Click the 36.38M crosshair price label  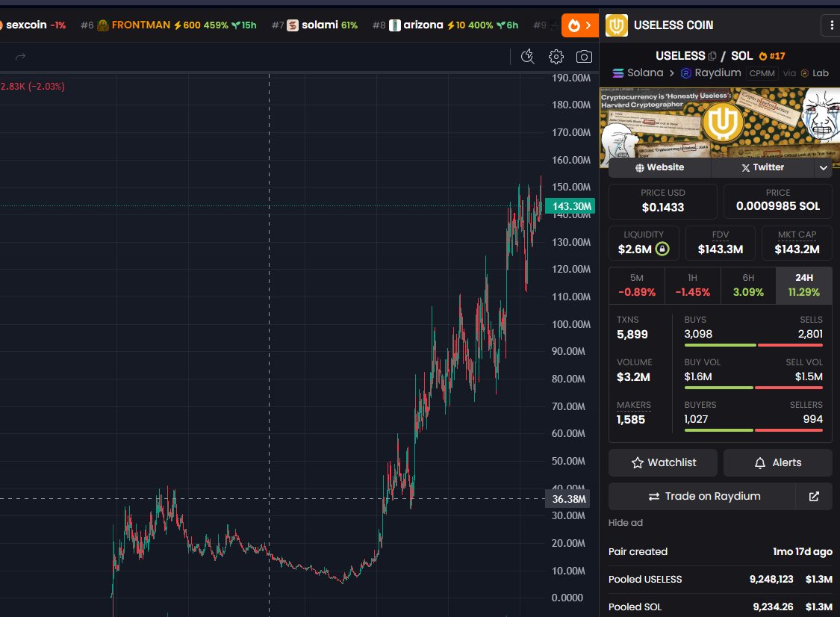pyautogui.click(x=568, y=499)
